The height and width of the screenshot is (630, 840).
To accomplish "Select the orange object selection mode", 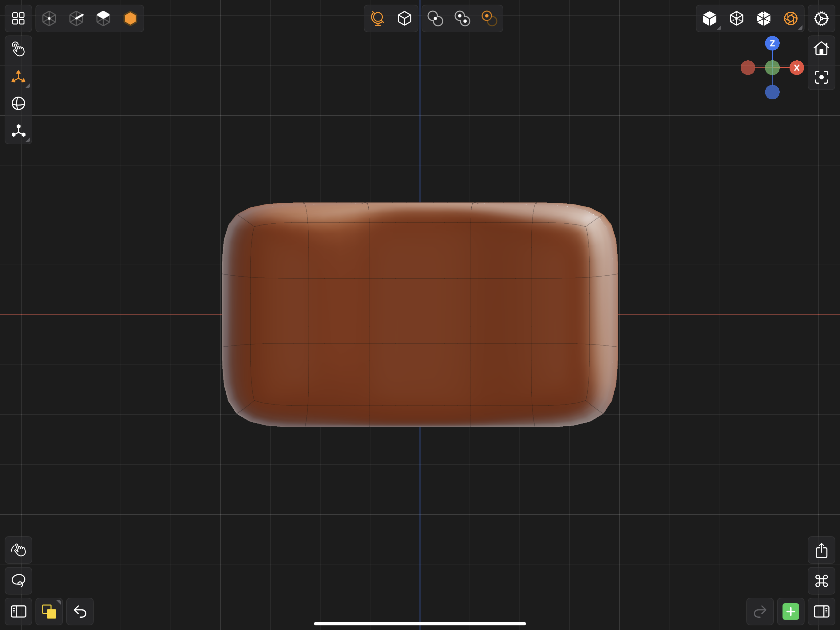I will [130, 18].
